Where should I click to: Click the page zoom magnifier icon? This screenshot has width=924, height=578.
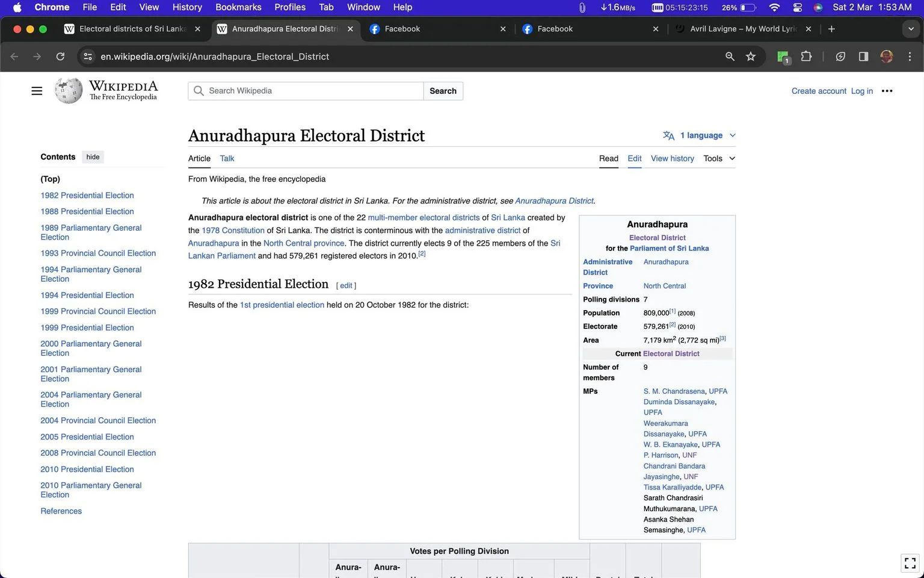coord(730,57)
